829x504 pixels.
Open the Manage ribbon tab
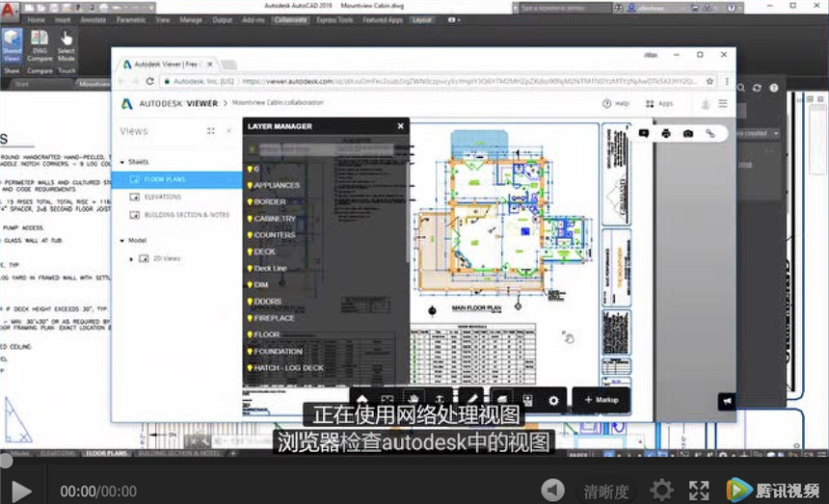click(x=190, y=20)
